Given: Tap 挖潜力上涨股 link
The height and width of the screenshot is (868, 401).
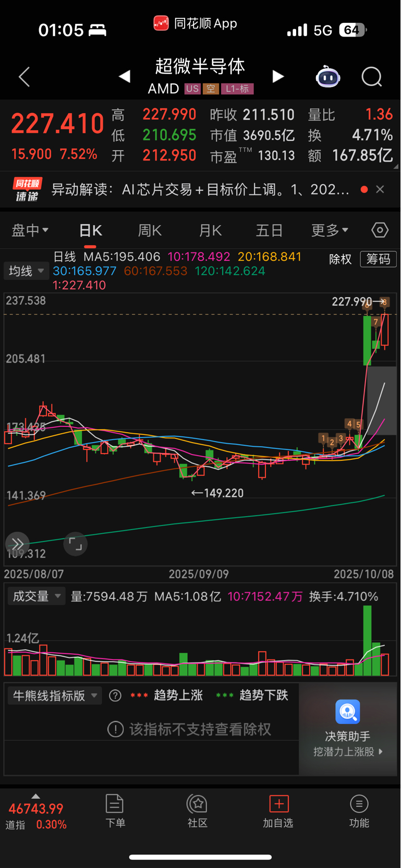Looking at the screenshot, I should [x=348, y=752].
